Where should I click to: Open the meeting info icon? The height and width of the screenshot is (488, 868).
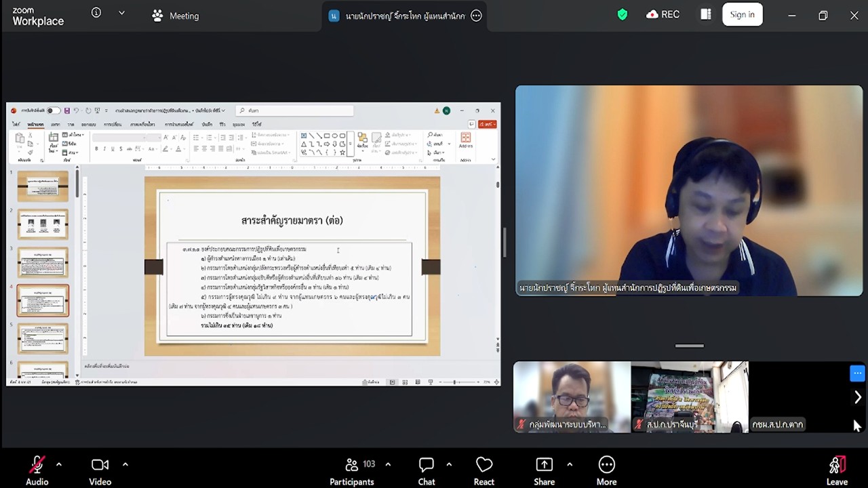[x=96, y=13]
